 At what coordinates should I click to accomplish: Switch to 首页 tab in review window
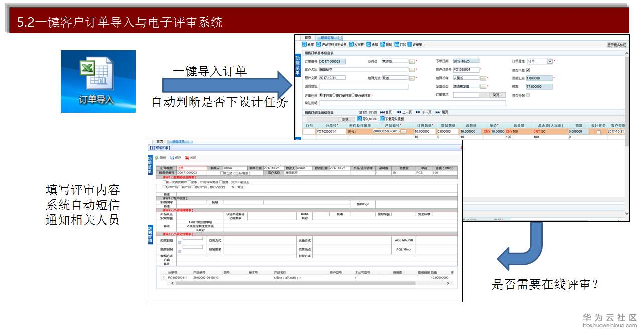[159, 142]
